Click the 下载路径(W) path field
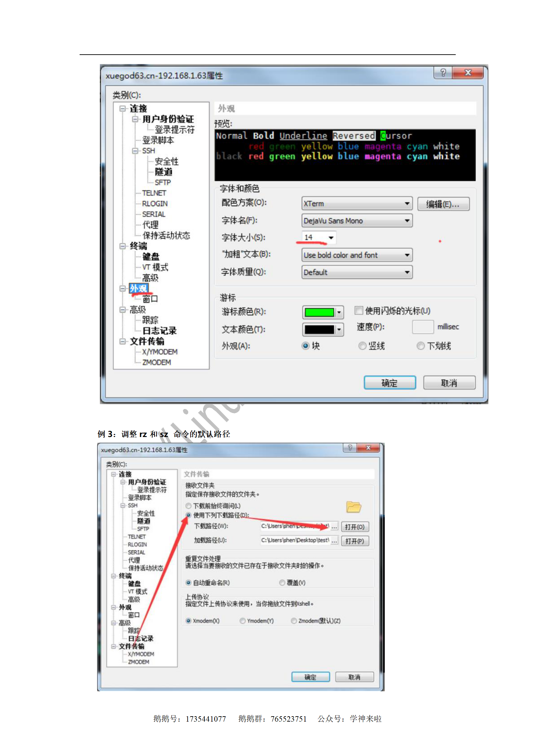The image size is (535, 756). coord(295,526)
